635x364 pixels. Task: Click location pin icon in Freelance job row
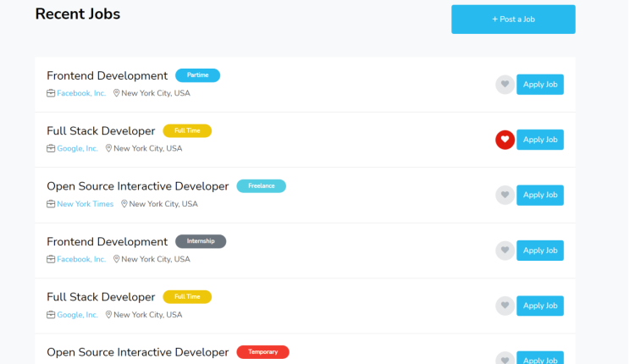(x=124, y=204)
